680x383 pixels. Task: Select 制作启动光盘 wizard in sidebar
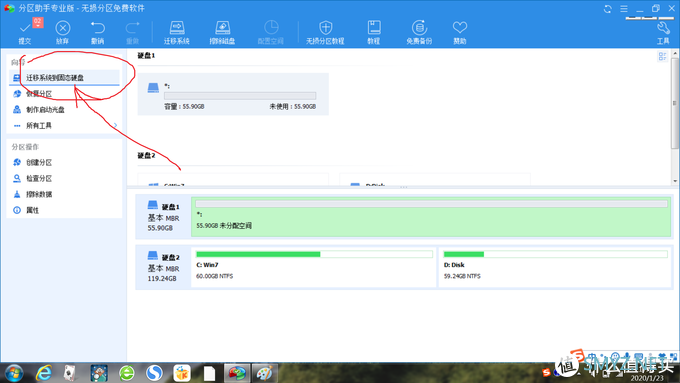pos(64,110)
